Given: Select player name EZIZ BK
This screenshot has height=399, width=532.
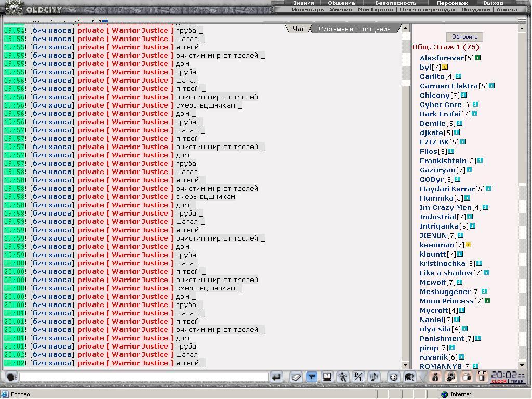Looking at the screenshot, I should tap(434, 142).
